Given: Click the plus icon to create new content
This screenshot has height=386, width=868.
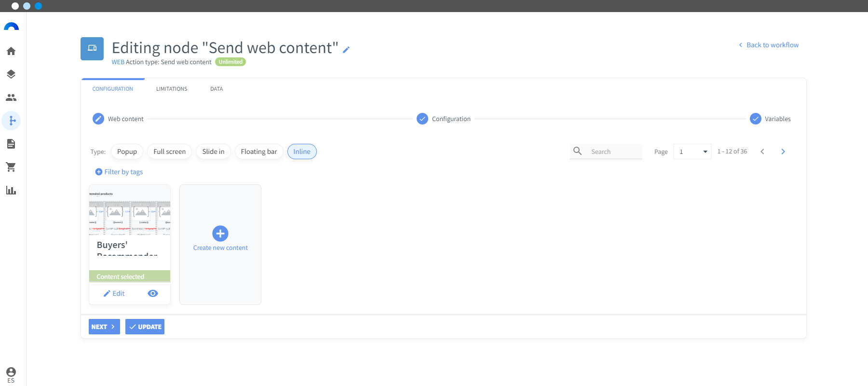Looking at the screenshot, I should [220, 234].
